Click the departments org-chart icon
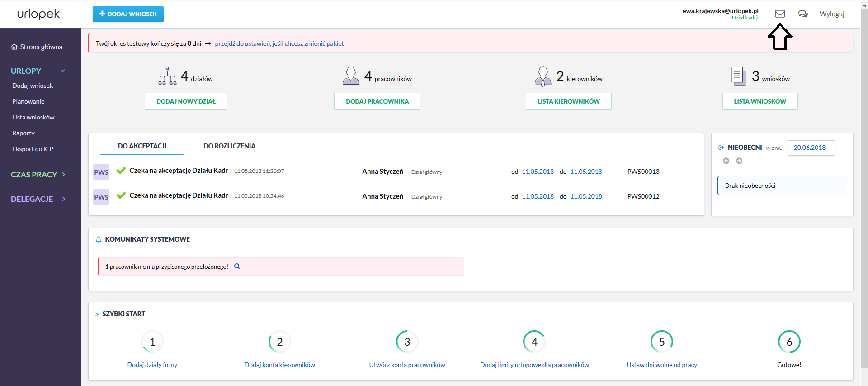Screen dimensions: 868x386 [167, 76]
